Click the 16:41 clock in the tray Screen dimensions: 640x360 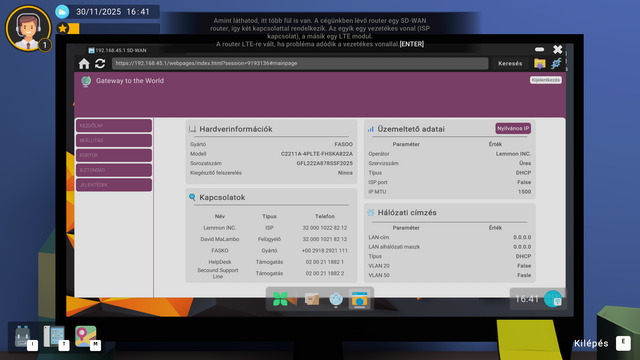(527, 299)
